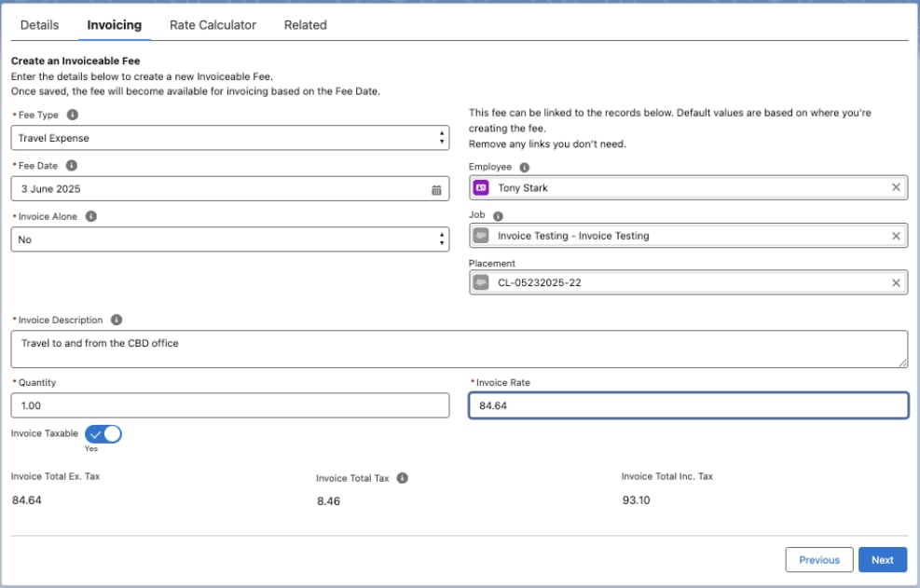Viewport: 920px width, 588px height.
Task: Click the CL-05232025-22 placement record icon
Action: (481, 283)
